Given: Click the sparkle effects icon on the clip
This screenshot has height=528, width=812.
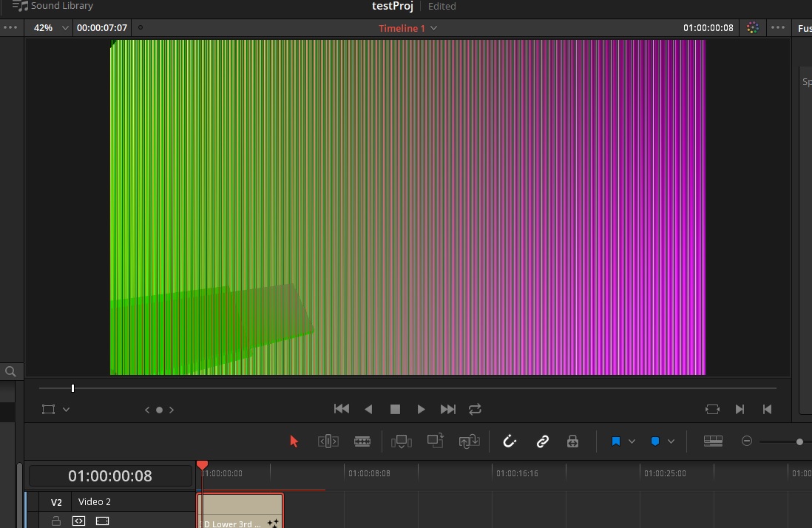Looking at the screenshot, I should [x=273, y=524].
